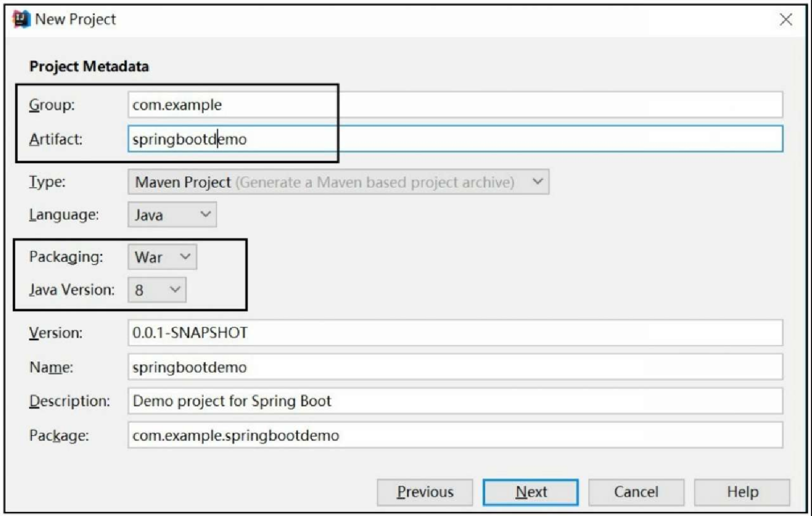Open the Java Version dropdown showing 8
Image resolution: width=812 pixels, height=516 pixels.
pyautogui.click(x=157, y=290)
